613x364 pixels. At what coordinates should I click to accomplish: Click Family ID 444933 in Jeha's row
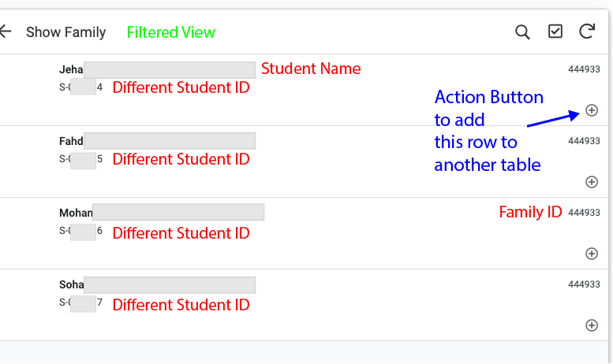[584, 69]
